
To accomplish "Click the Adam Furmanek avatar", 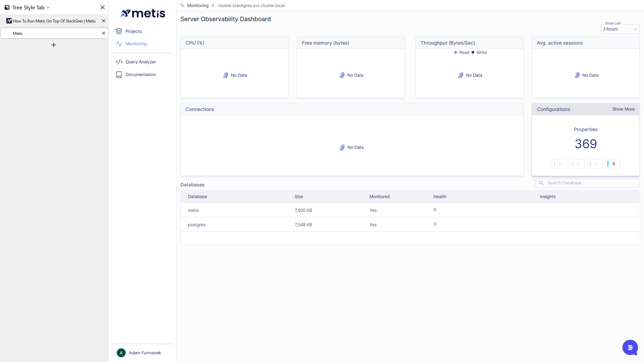I will [121, 353].
